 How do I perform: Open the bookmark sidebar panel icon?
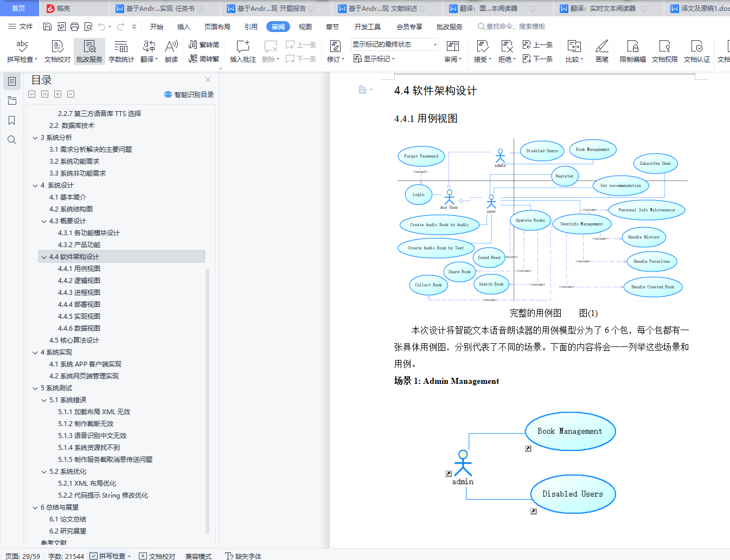(x=12, y=120)
